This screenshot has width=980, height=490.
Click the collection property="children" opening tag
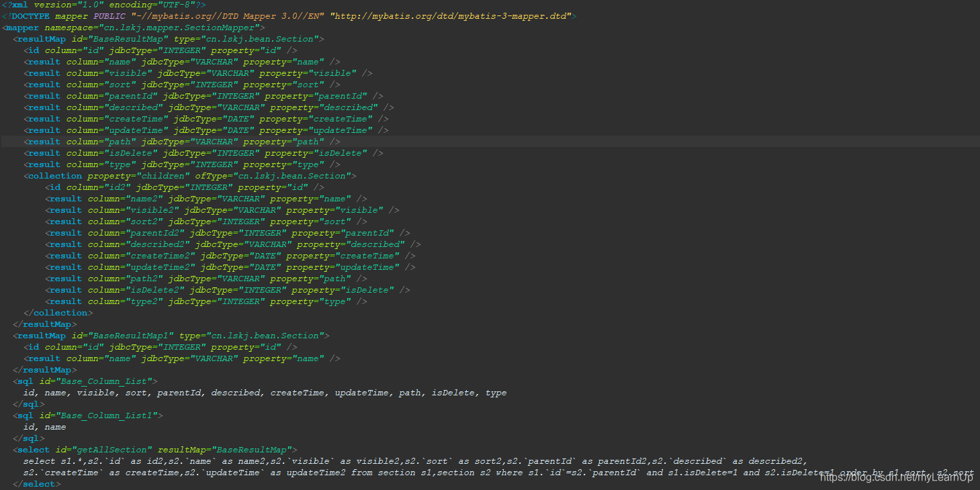point(189,176)
